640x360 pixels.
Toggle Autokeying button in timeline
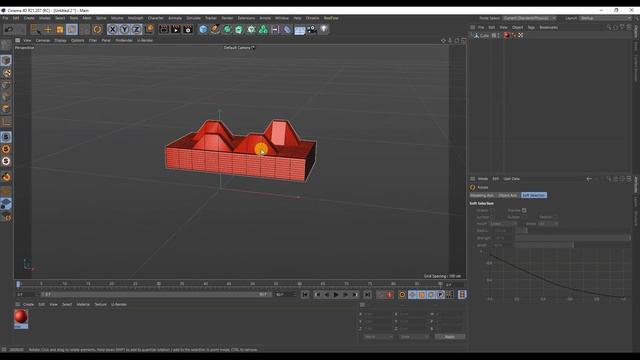click(x=390, y=294)
